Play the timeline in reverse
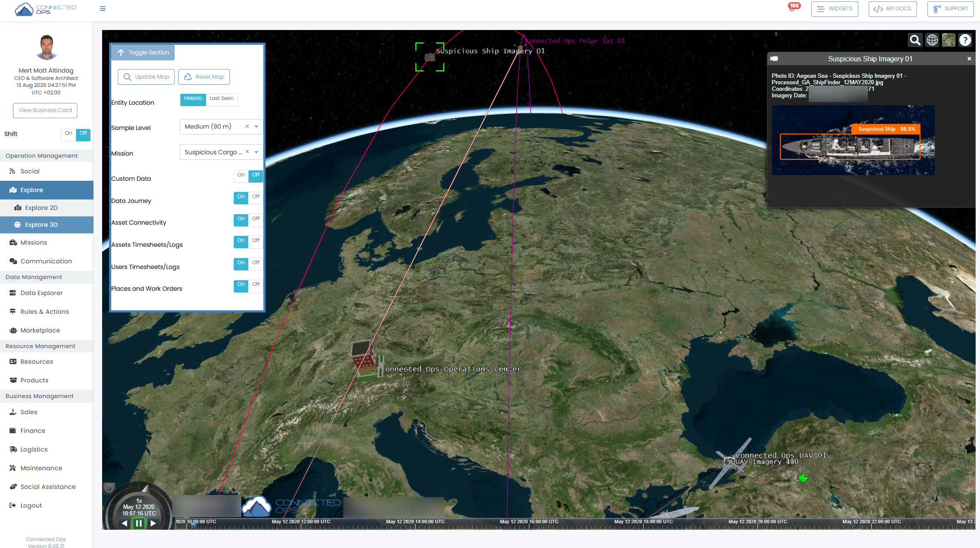This screenshot has height=548, width=980. 125,523
